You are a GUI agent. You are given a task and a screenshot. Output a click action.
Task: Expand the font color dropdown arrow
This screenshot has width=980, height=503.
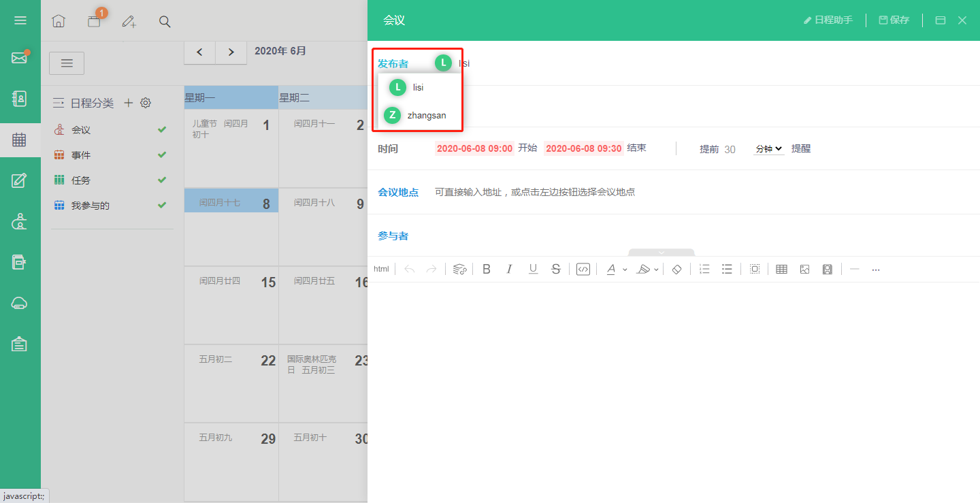625,270
